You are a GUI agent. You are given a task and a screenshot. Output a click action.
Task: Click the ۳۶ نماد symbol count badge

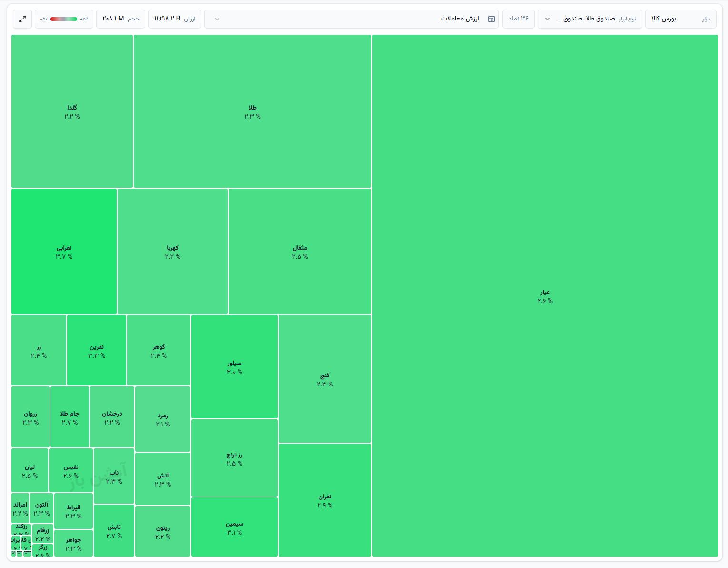tap(519, 19)
